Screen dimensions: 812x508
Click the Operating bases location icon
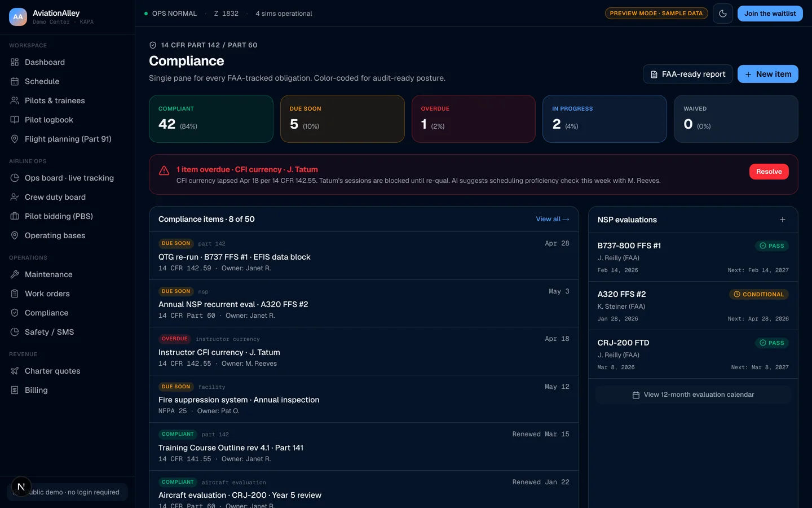click(x=15, y=235)
